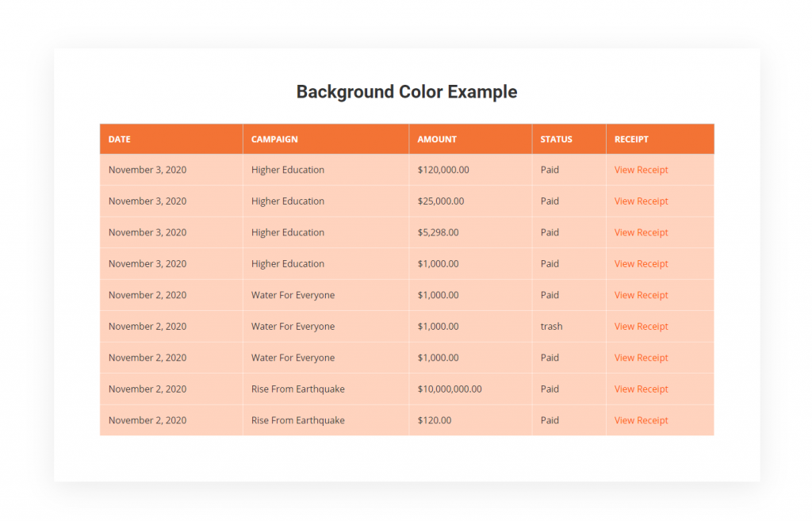The width and height of the screenshot is (812, 521).
Task: Click the Background Color Example heading
Action: [406, 92]
